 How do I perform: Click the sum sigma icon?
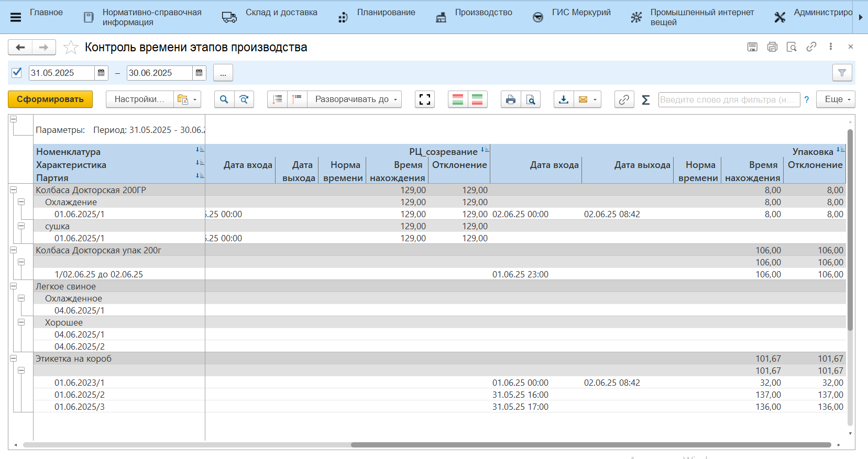(645, 99)
